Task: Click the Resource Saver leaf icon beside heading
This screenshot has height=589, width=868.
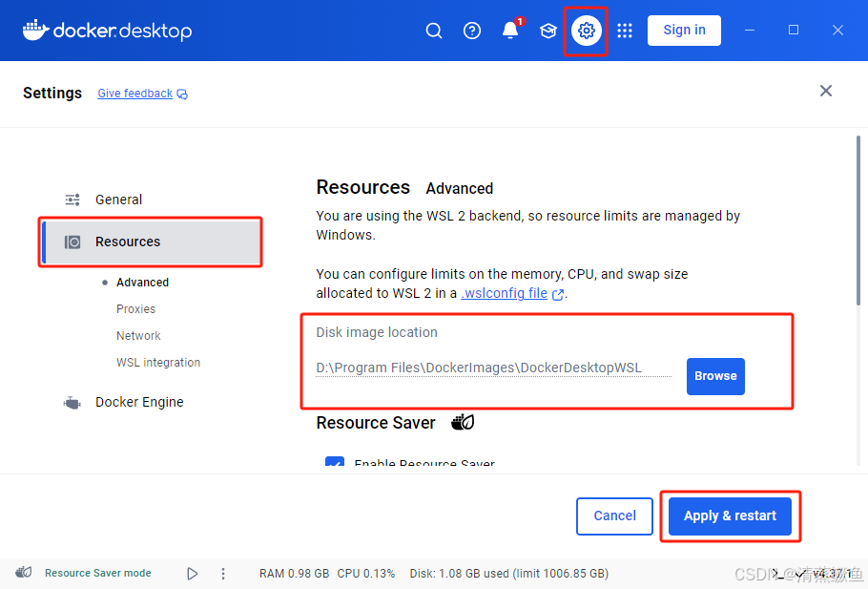Action: 463,422
